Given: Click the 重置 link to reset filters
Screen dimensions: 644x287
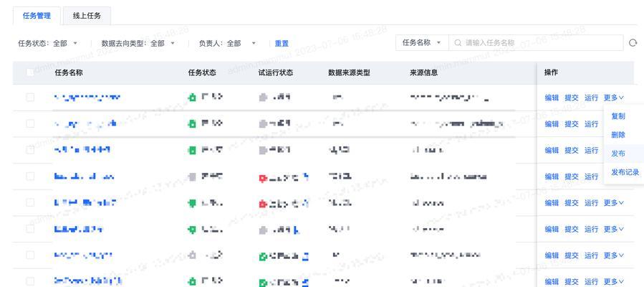Looking at the screenshot, I should pyautogui.click(x=282, y=43).
